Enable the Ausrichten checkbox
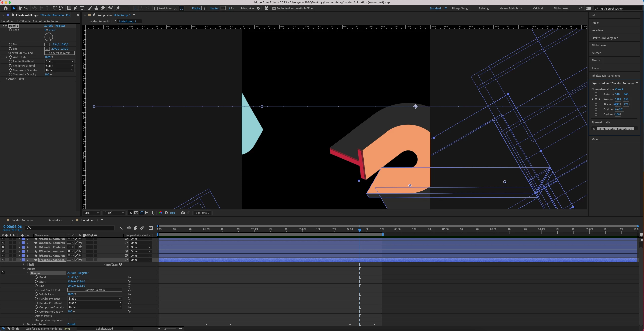This screenshot has width=644, height=331. point(156,8)
